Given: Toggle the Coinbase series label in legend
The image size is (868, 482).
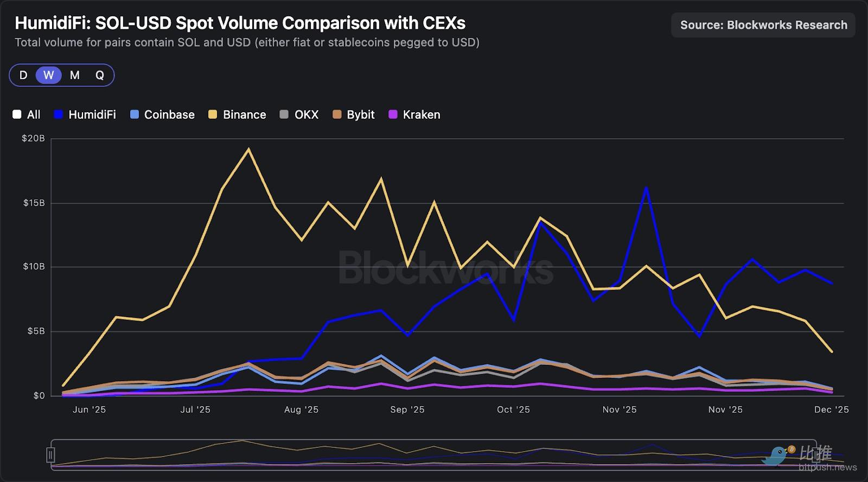Looking at the screenshot, I should (x=169, y=114).
